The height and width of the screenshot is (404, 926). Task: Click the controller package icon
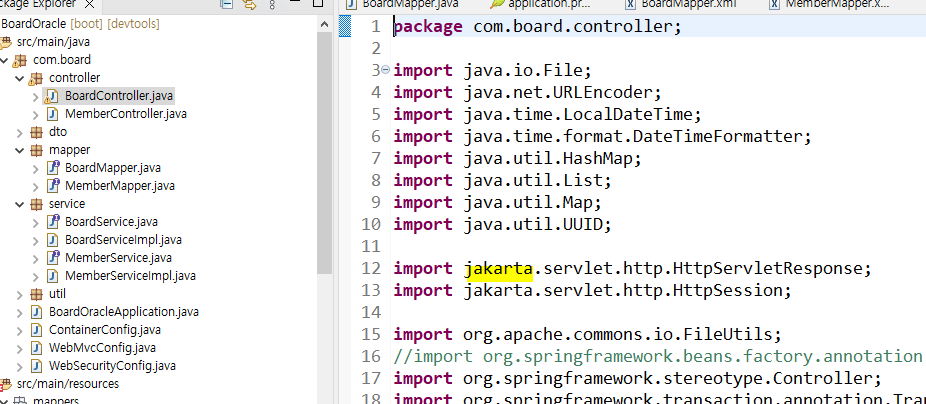coord(37,78)
